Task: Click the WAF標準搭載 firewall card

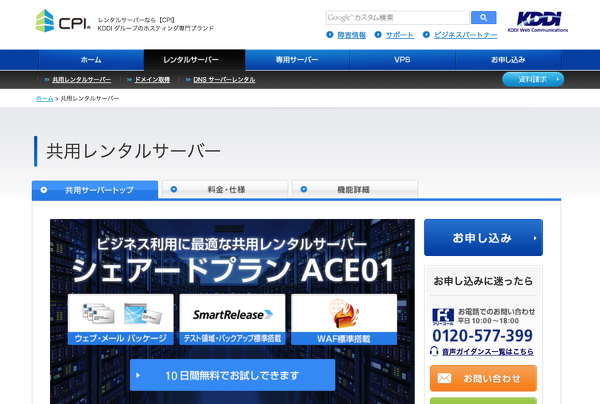Action: pos(344,319)
